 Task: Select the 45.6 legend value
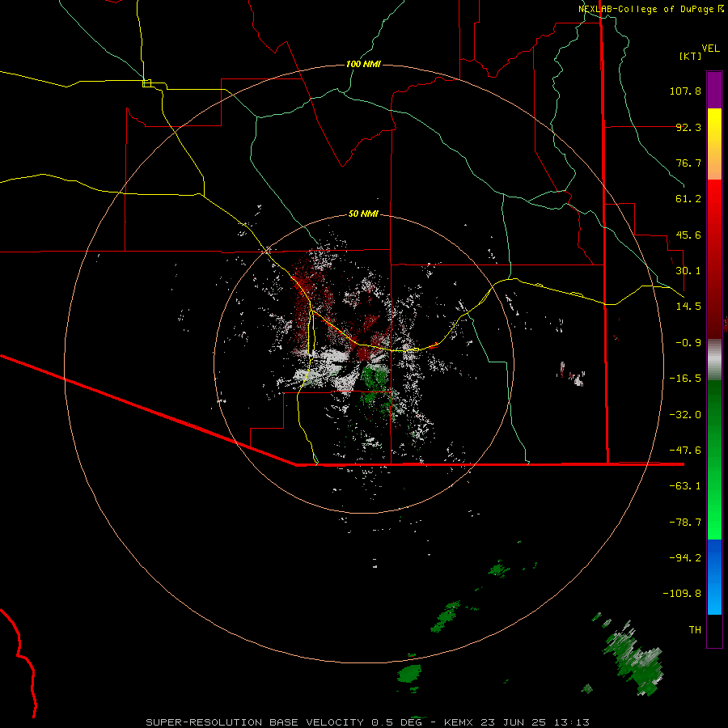point(688,235)
